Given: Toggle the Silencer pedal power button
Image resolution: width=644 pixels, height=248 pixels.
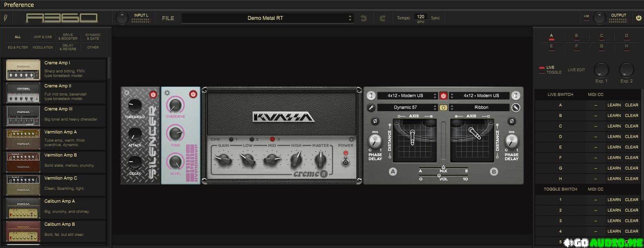Looking at the screenshot, I should click(153, 94).
